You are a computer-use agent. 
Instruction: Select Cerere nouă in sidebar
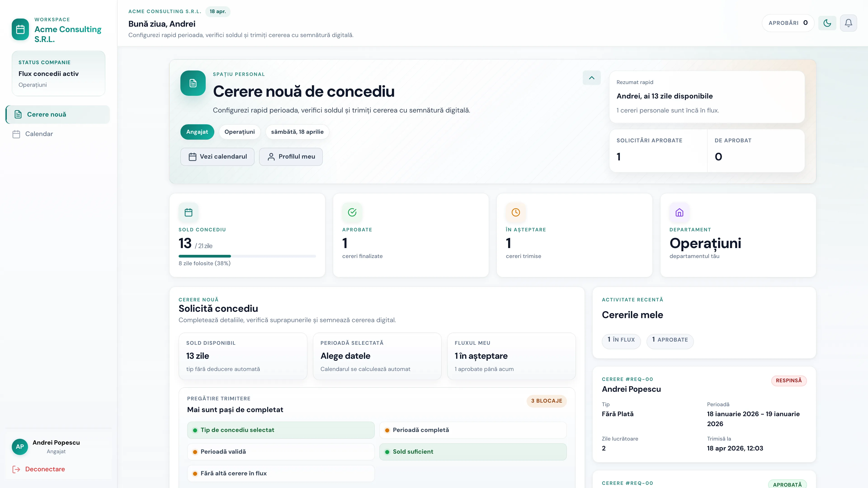[x=58, y=114]
